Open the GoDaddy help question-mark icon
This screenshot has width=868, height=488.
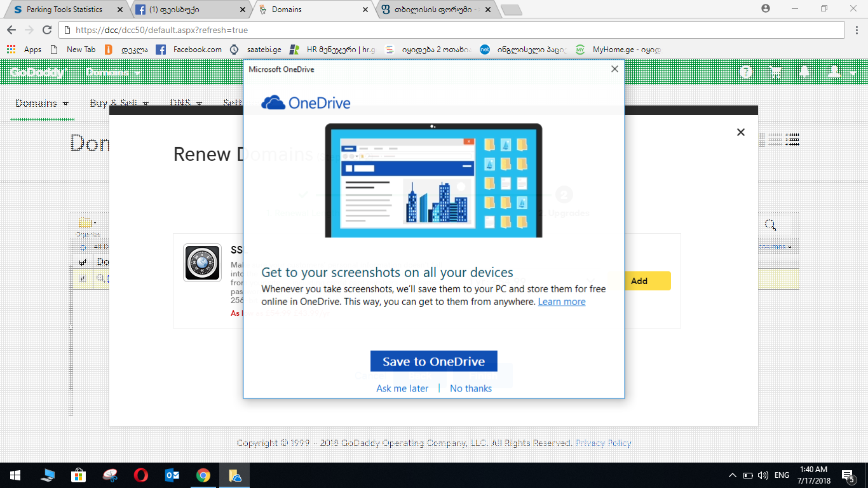(x=746, y=72)
